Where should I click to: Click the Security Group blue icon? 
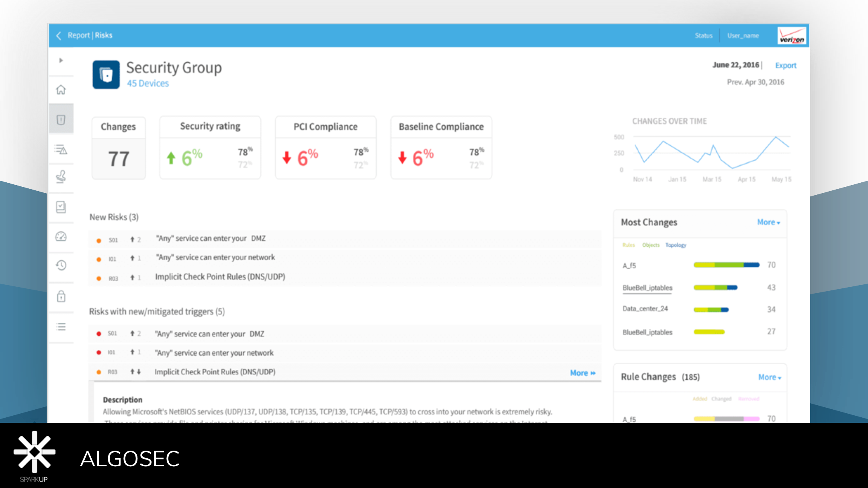click(x=106, y=75)
